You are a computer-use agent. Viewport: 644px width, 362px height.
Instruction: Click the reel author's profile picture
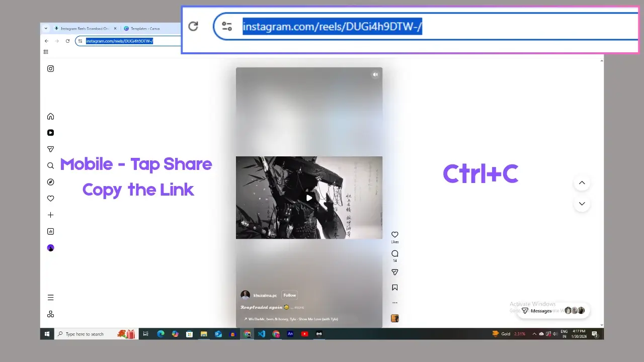coord(245,295)
